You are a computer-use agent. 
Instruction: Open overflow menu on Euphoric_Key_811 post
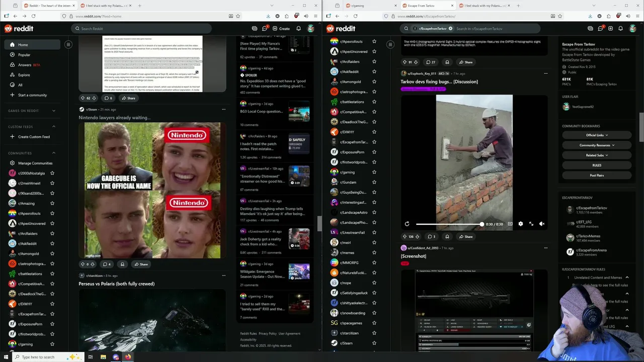[545, 73]
